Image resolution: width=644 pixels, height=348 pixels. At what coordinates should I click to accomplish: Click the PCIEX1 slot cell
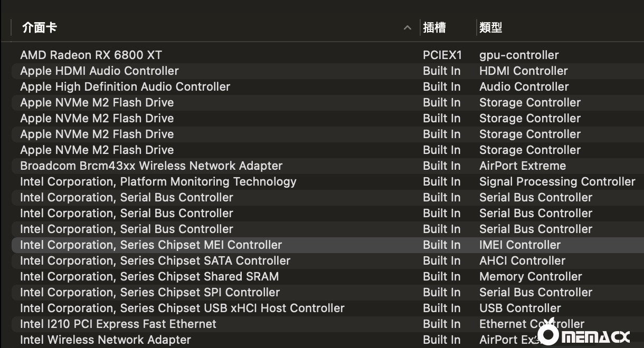[442, 55]
